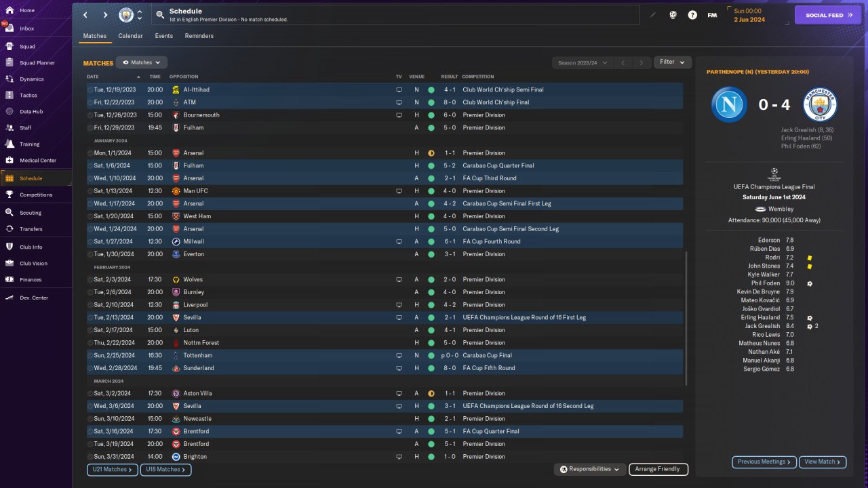This screenshot has height=488, width=868.
Task: View Previous Meetings
Action: [764, 462]
